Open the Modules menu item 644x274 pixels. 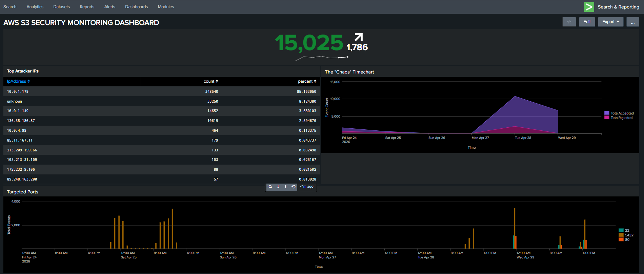(166, 7)
